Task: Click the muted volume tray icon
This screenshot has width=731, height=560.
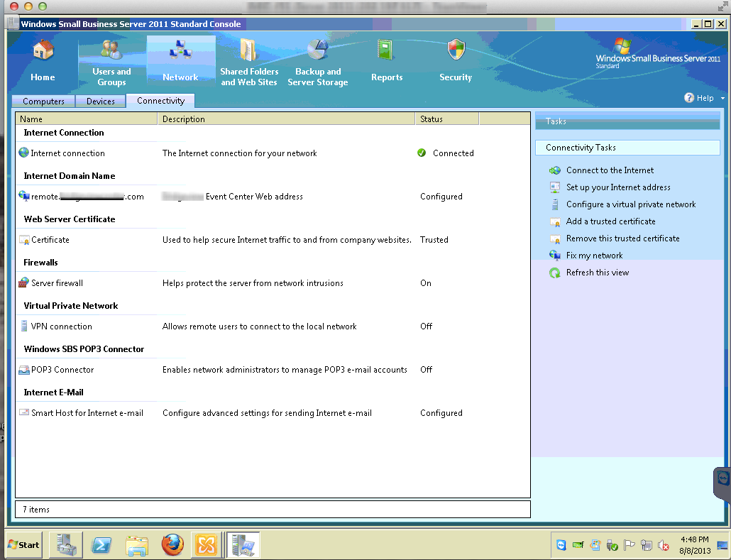Action: click(x=663, y=545)
